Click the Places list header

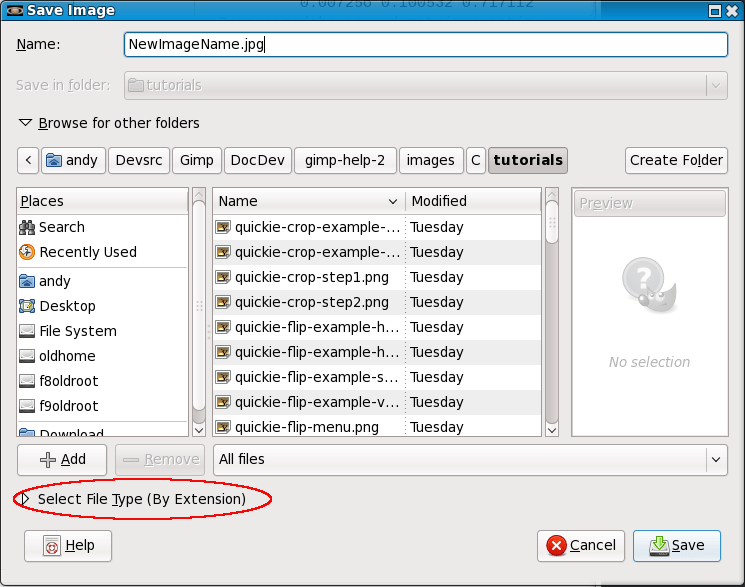pyautogui.click(x=103, y=201)
